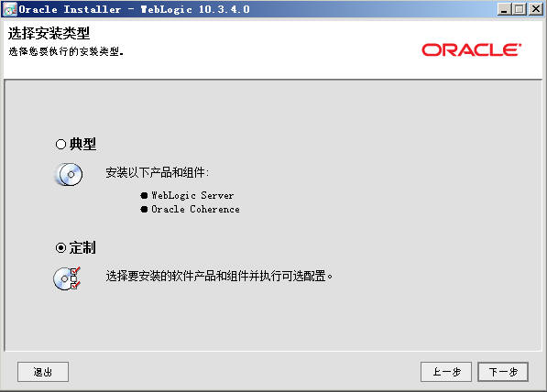Click the Oracle Coherence bullet item

click(195, 209)
